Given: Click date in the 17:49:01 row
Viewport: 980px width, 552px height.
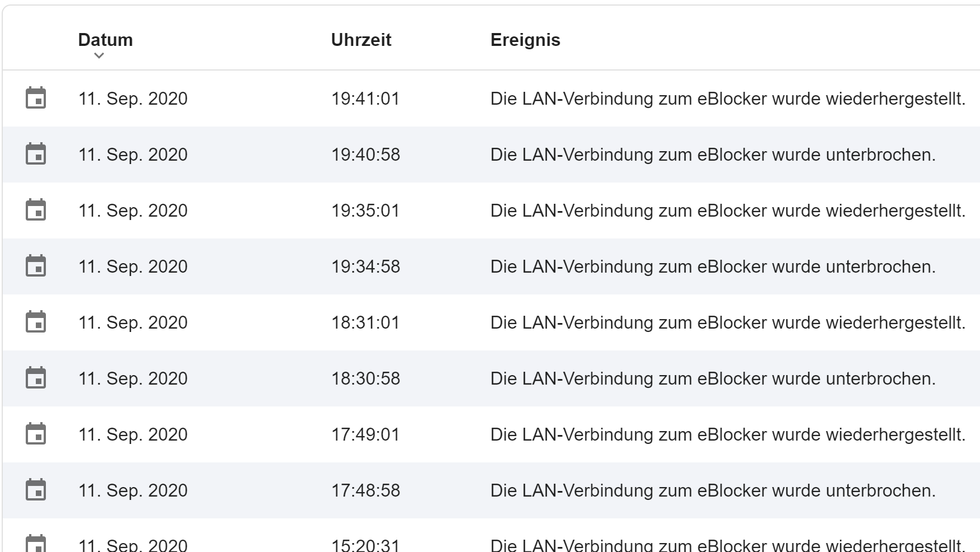Looking at the screenshot, I should 133,434.
